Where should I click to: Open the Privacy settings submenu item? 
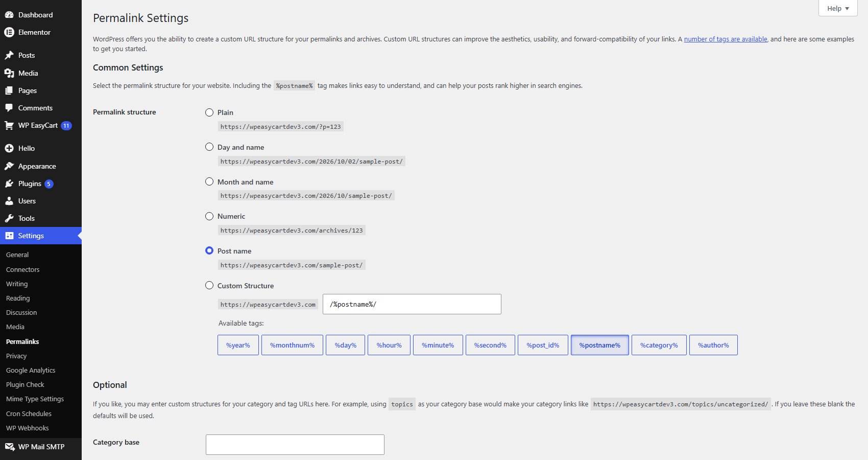pyautogui.click(x=16, y=356)
